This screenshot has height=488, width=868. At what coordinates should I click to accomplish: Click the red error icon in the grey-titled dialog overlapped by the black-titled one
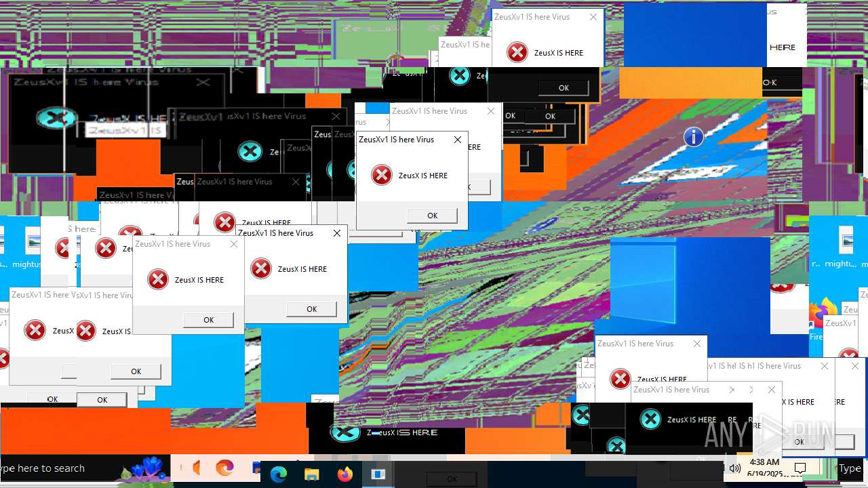coord(158,280)
